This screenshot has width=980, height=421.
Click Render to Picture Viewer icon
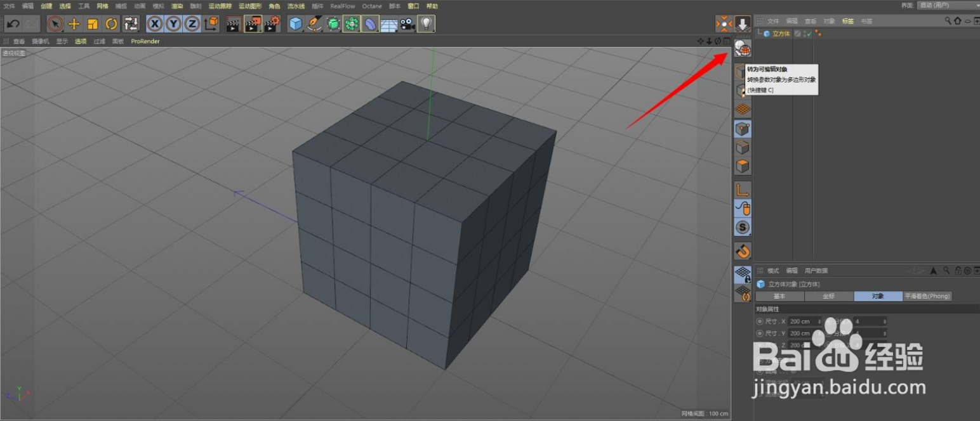click(x=253, y=24)
